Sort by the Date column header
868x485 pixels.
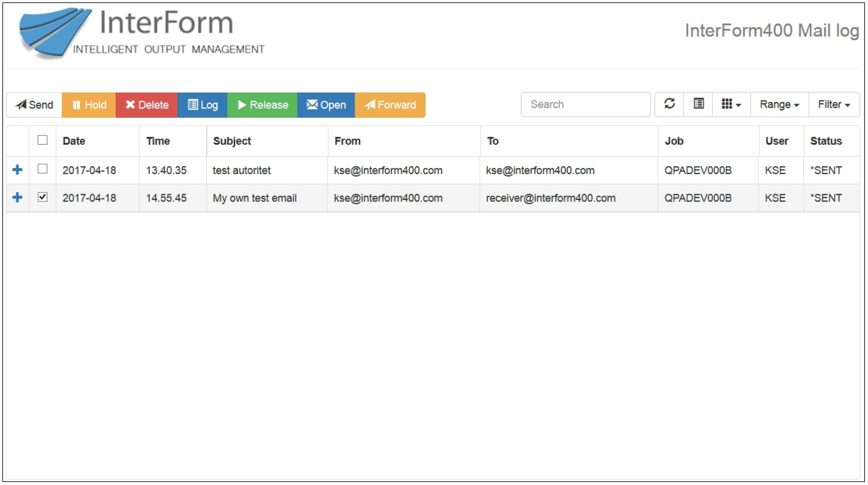98,141
